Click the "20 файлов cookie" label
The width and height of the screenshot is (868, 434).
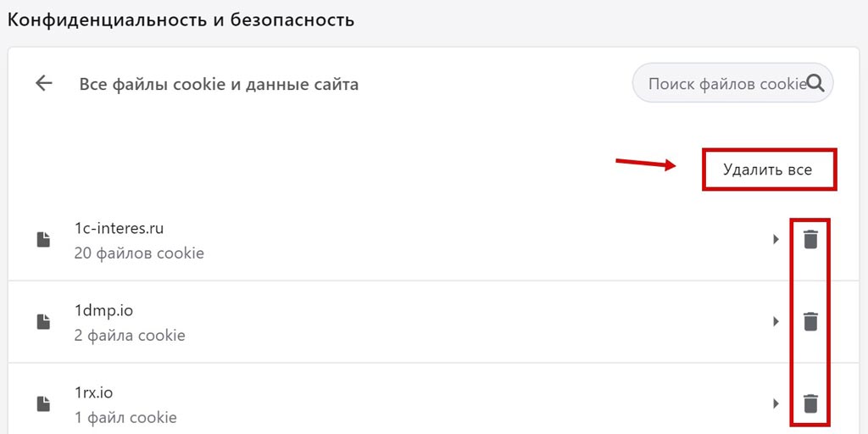coord(139,253)
